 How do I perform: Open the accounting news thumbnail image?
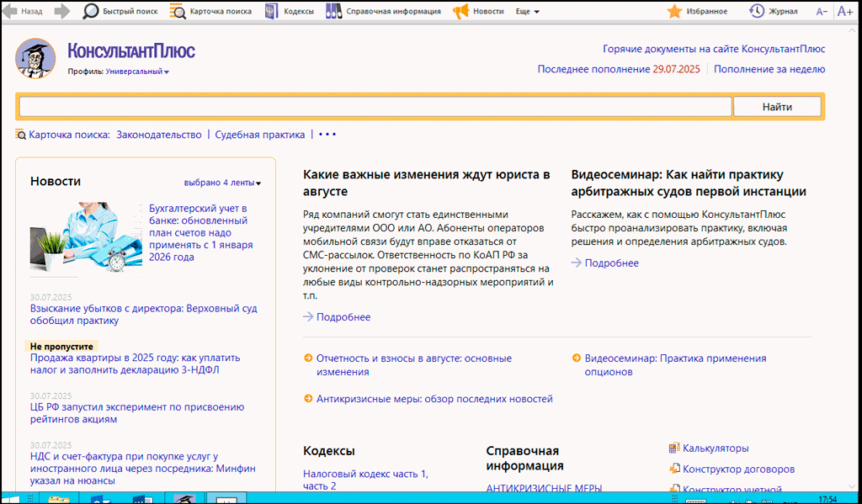point(87,237)
